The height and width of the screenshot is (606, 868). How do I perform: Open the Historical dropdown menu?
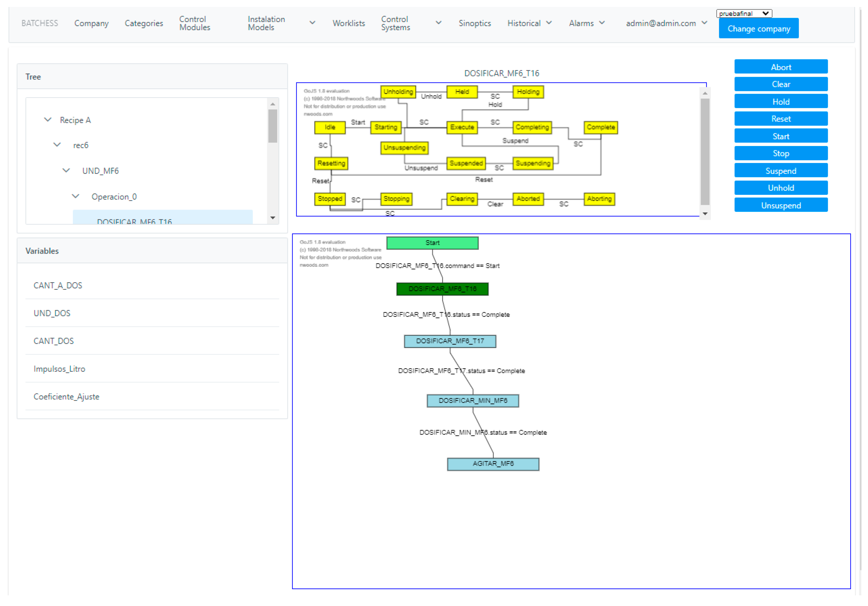point(529,23)
